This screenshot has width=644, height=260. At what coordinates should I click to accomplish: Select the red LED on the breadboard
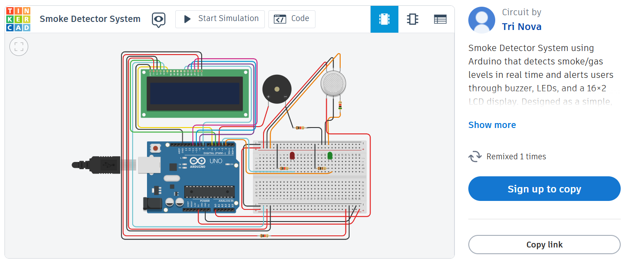pos(292,155)
